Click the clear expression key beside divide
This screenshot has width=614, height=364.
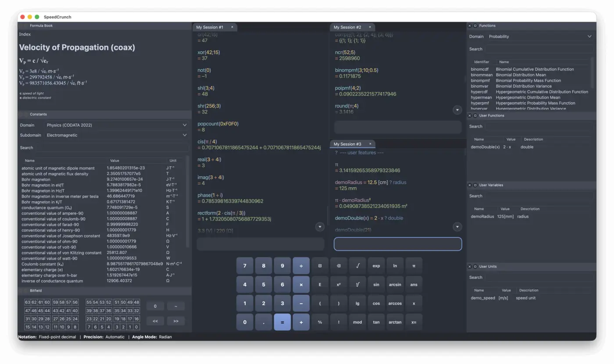(x=320, y=266)
